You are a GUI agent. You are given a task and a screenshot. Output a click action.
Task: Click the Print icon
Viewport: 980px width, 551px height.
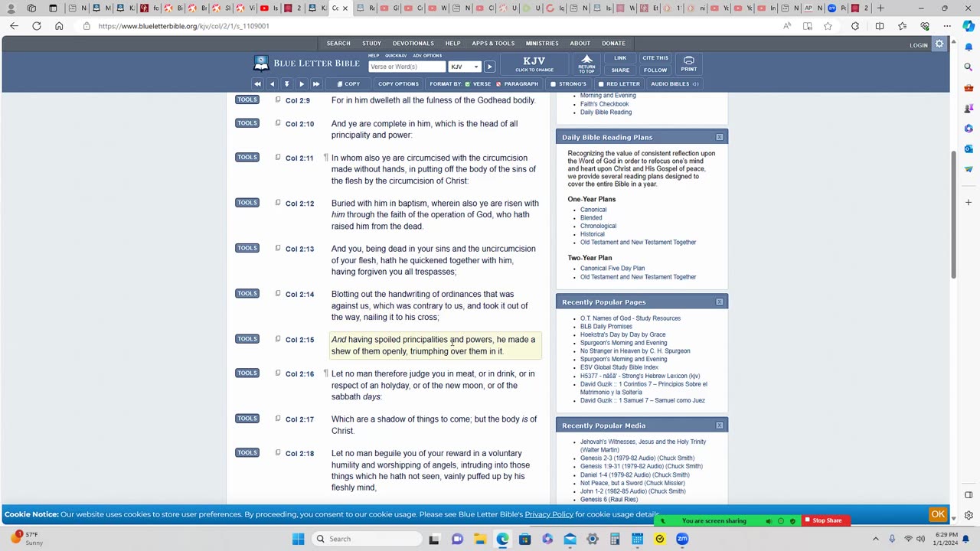688,64
